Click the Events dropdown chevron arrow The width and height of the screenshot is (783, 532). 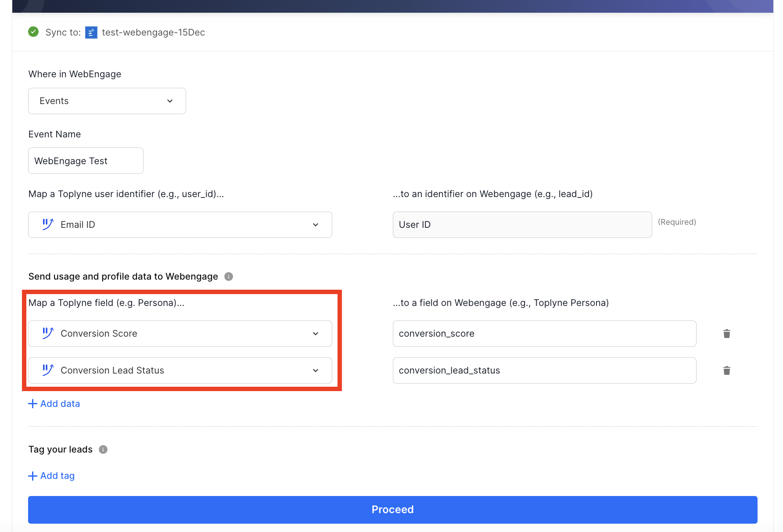pyautogui.click(x=170, y=101)
